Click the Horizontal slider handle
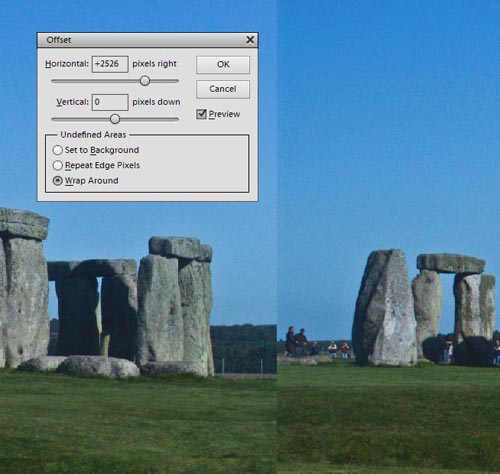 coord(145,81)
